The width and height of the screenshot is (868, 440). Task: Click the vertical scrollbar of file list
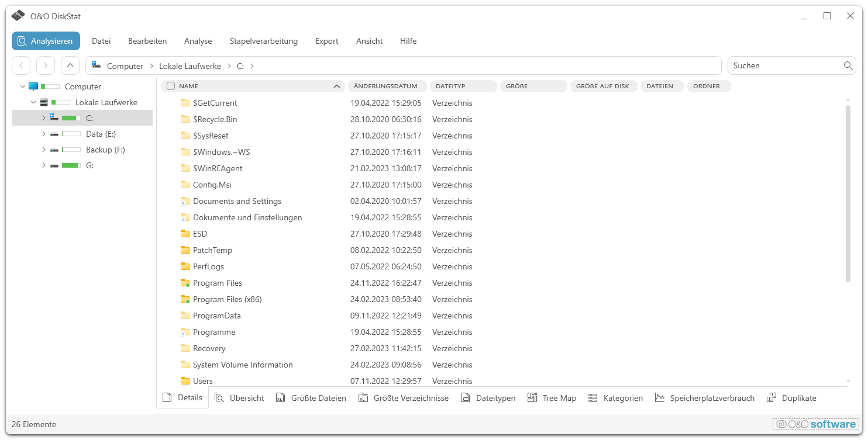(x=848, y=193)
